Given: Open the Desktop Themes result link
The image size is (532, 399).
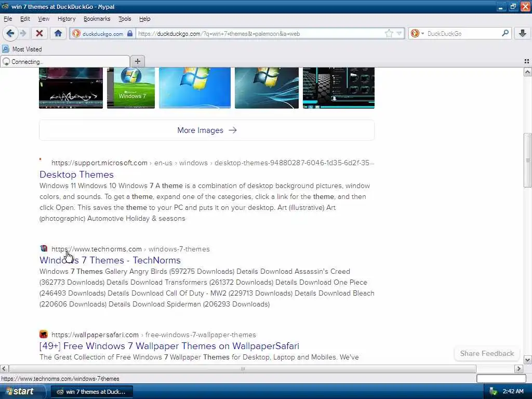Looking at the screenshot, I should pos(76,175).
